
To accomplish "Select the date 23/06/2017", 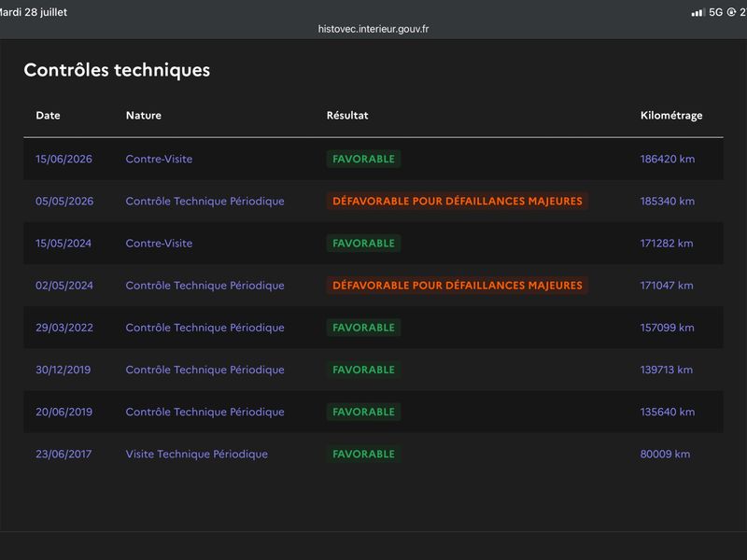I will coord(63,454).
